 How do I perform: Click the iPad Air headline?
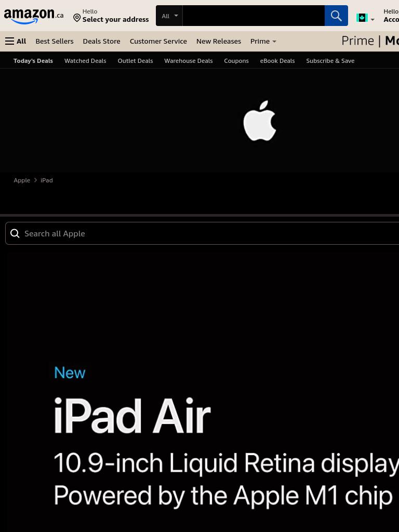pos(132,416)
